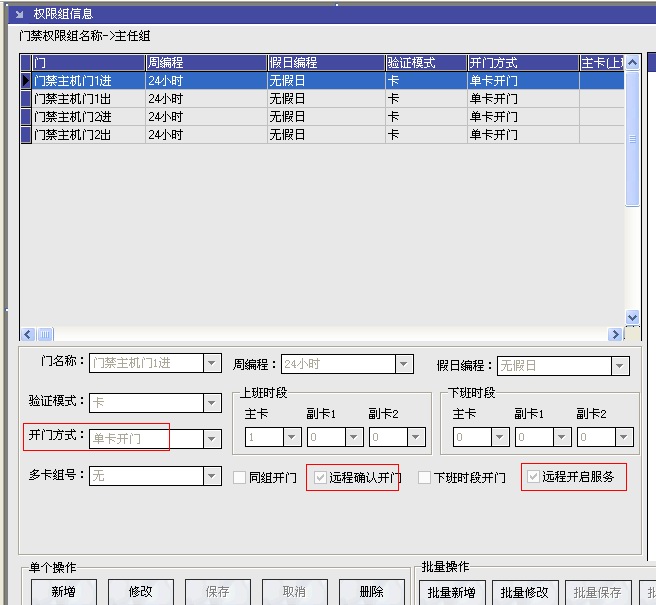Toggle the 远程确认开门 checkbox
The image size is (656, 605).
point(320,477)
